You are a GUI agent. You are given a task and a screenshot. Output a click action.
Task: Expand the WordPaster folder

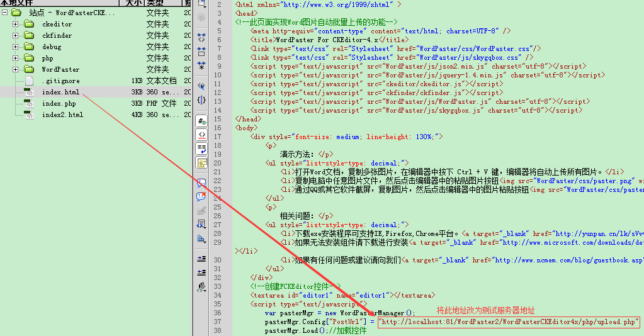[16, 69]
